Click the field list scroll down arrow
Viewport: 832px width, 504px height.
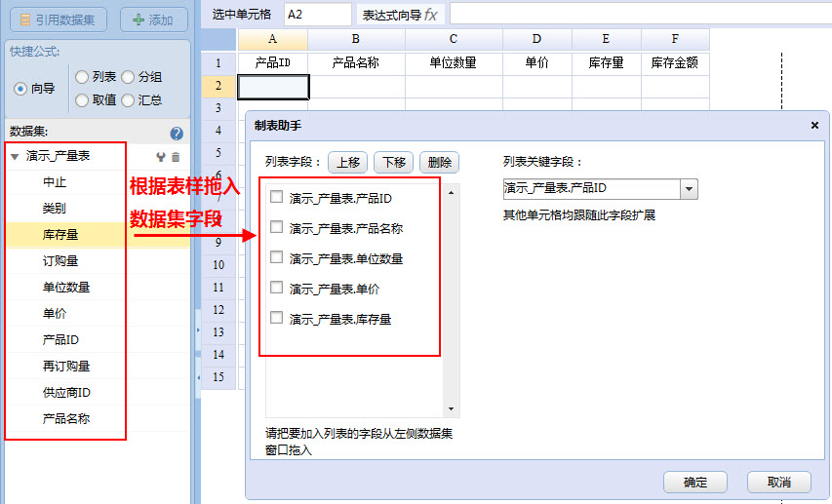[x=451, y=409]
